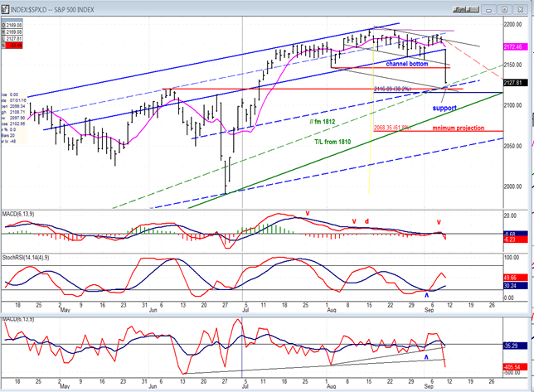Click the '// fm 1812' green annotation
The image size is (534, 392).
323,122
